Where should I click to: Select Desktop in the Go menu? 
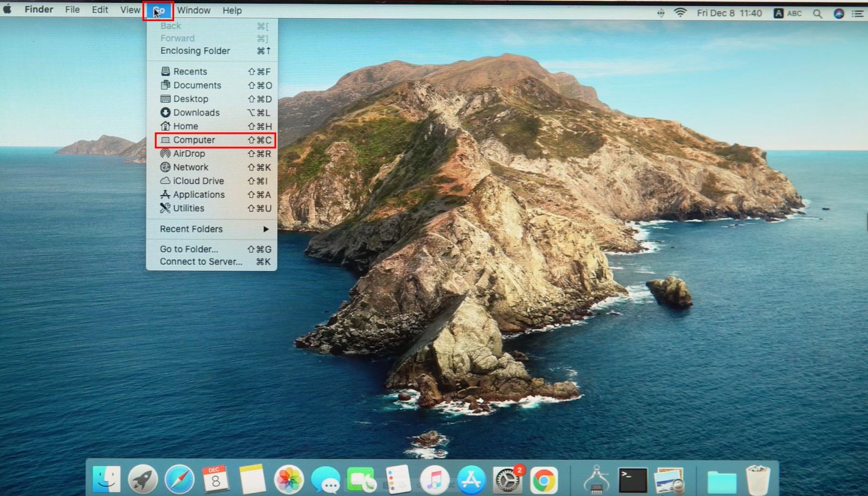tap(212, 99)
